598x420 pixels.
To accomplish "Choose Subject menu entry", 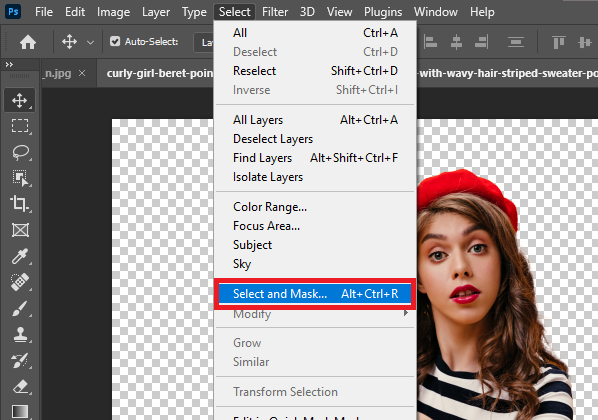I will 315,245.
